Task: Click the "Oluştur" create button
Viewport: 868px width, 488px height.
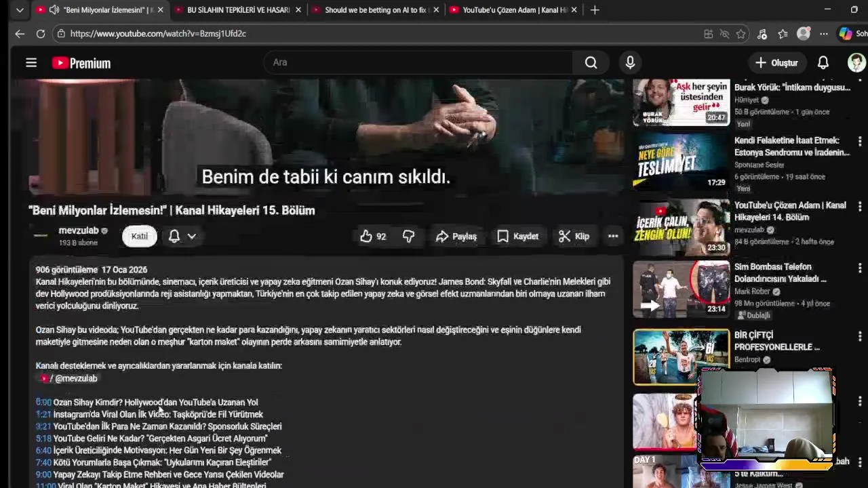Action: [776, 62]
